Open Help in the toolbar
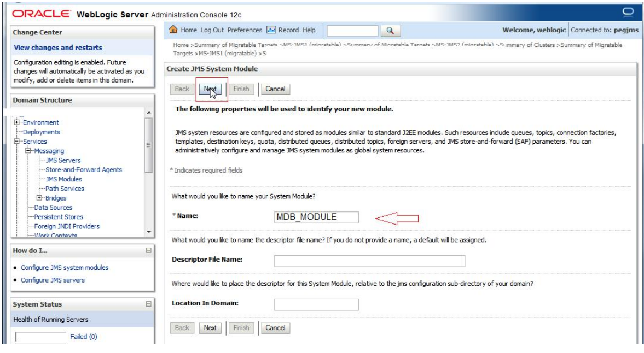The image size is (644, 353). coord(309,30)
